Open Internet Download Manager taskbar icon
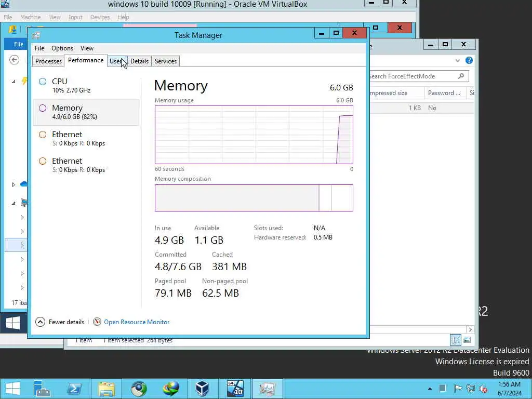532x399 pixels. click(170, 389)
